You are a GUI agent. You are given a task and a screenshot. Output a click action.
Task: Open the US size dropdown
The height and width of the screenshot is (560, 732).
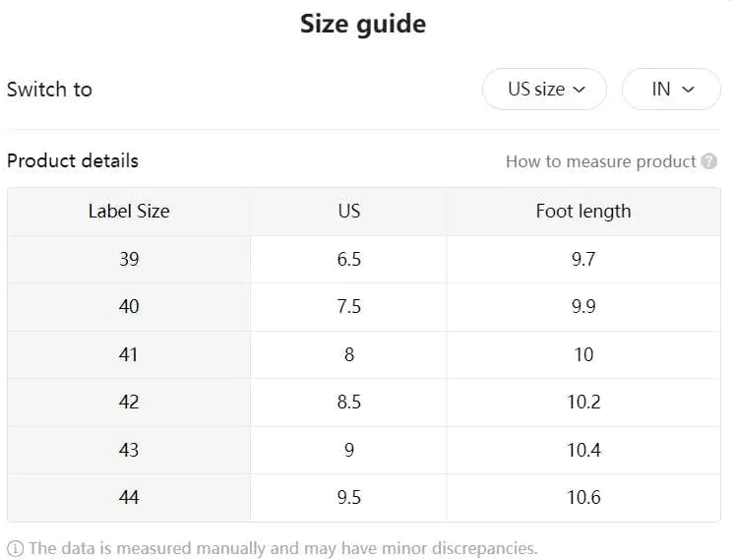coord(544,90)
